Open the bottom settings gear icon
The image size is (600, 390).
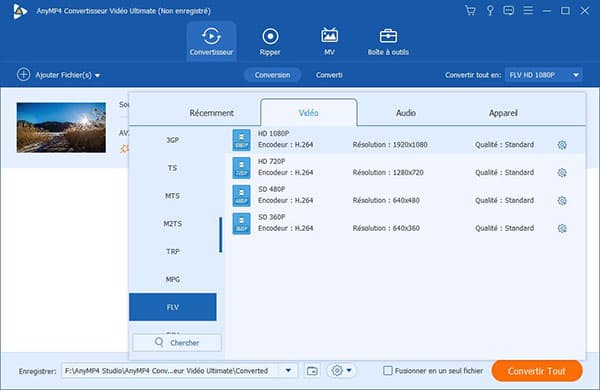[337, 370]
